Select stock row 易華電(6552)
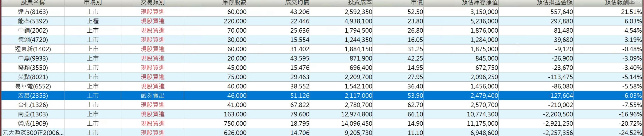644x136 pixels. click(322, 86)
